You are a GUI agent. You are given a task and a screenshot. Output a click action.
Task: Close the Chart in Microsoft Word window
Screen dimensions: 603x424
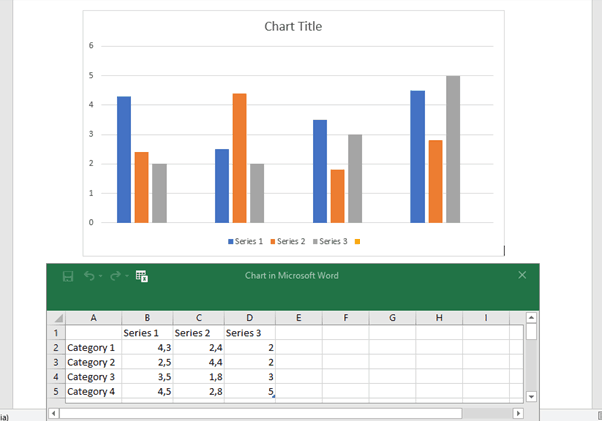click(x=521, y=274)
